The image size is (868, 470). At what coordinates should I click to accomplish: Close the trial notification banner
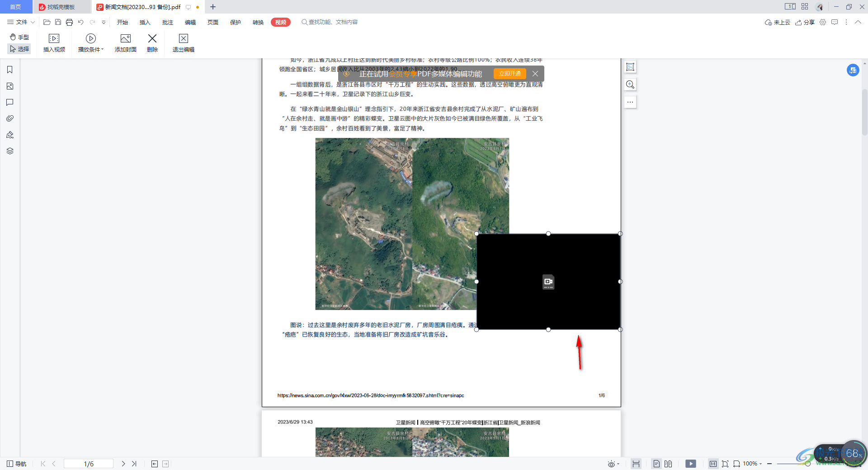tap(535, 74)
